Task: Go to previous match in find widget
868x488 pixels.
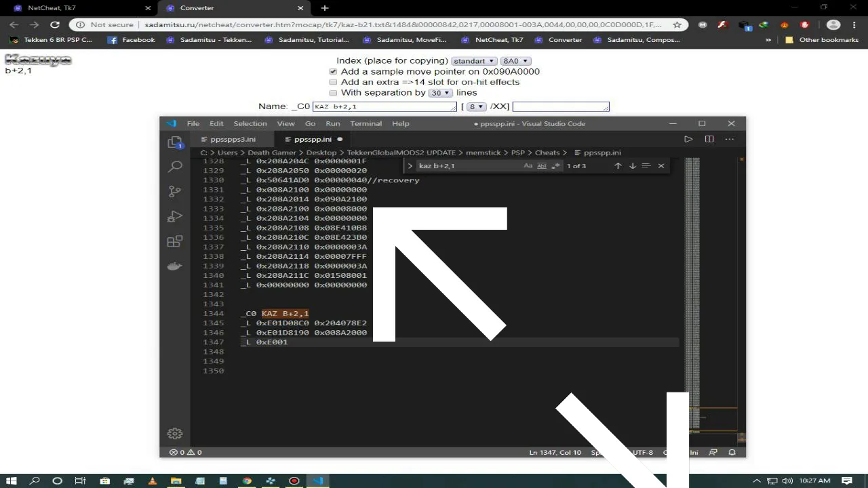Action: tap(618, 166)
